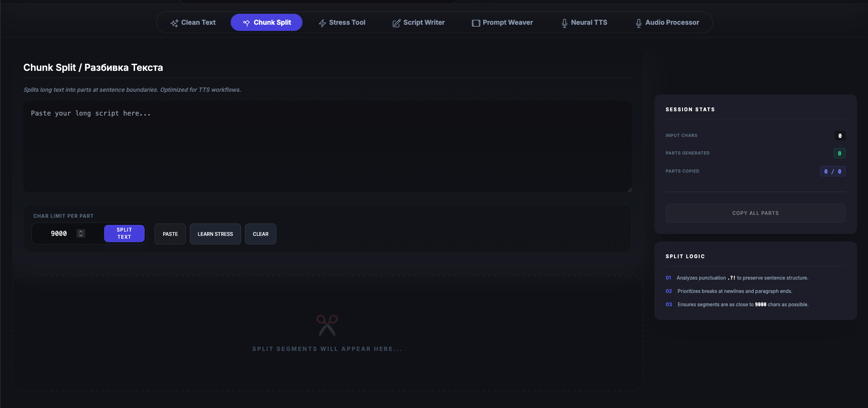Click the Split Logic heading
Screen dimensions: 868x408
[x=685, y=256]
